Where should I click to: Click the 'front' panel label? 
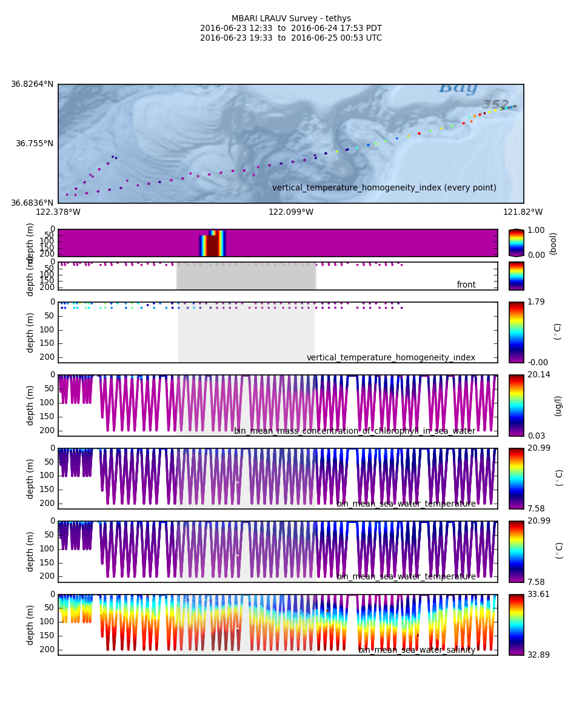click(466, 285)
